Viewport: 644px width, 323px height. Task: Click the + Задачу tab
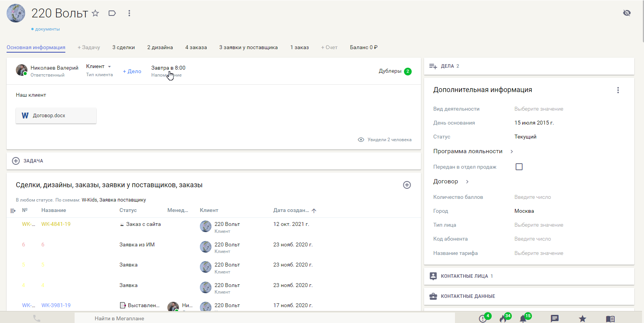click(89, 48)
